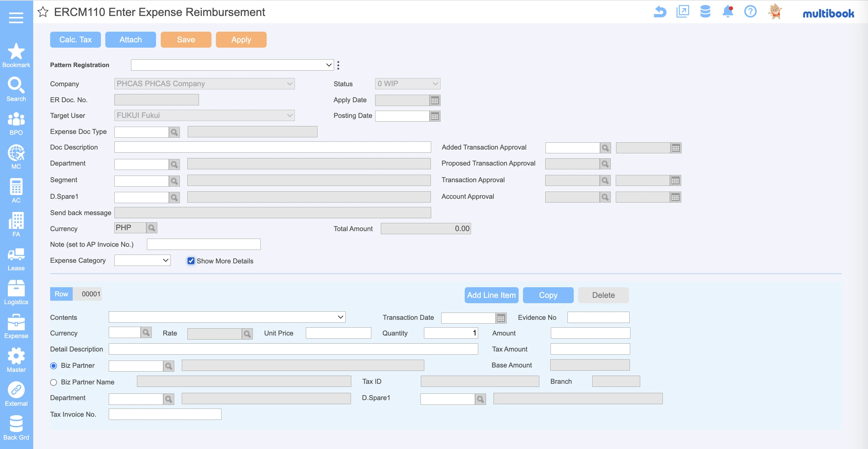The height and width of the screenshot is (449, 868).
Task: Select the Biz Partner Name radio button
Action: click(54, 382)
